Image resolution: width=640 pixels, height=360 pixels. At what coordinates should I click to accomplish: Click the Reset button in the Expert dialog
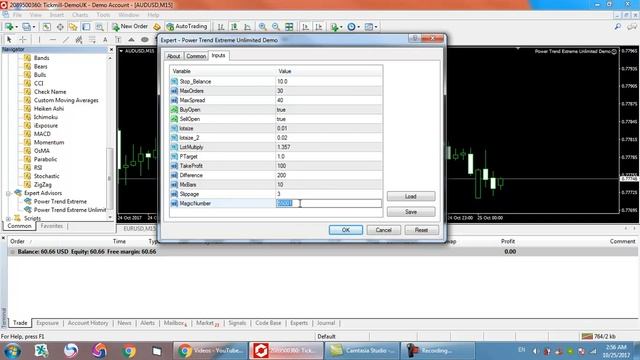click(x=421, y=230)
